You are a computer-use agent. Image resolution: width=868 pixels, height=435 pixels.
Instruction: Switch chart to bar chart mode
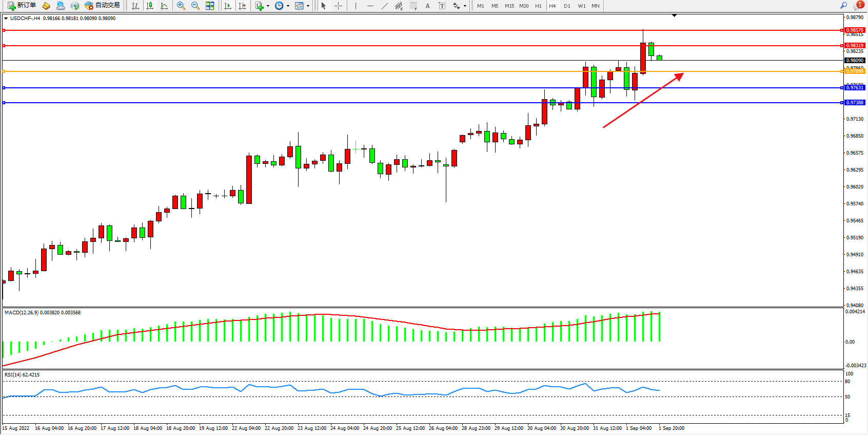pyautogui.click(x=135, y=6)
